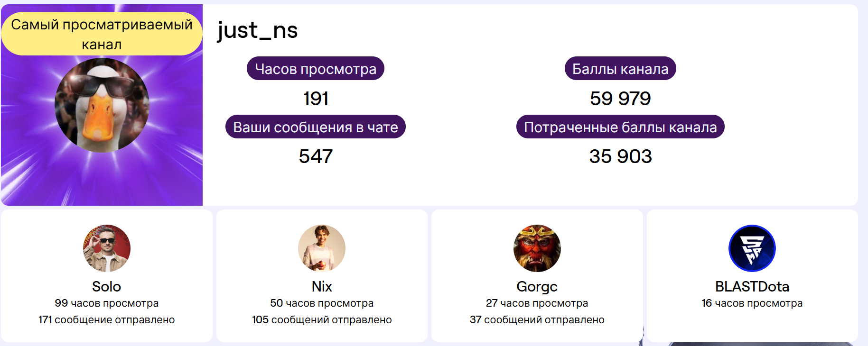Click the 59 979 channel points value
The image size is (868, 346).
[x=620, y=99]
